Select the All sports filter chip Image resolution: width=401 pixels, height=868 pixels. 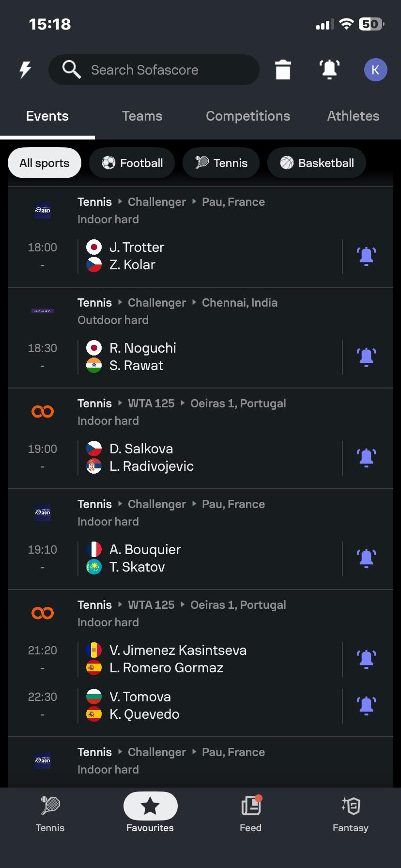pos(45,163)
